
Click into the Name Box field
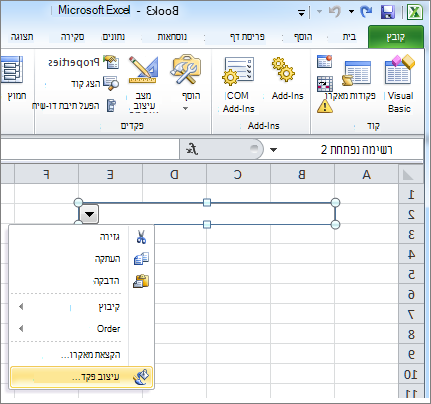350,150
